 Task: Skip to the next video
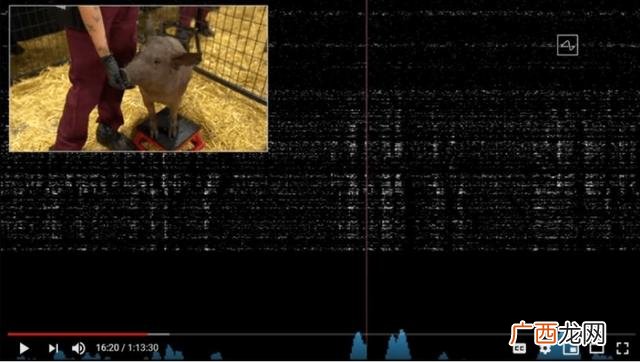coord(53,348)
